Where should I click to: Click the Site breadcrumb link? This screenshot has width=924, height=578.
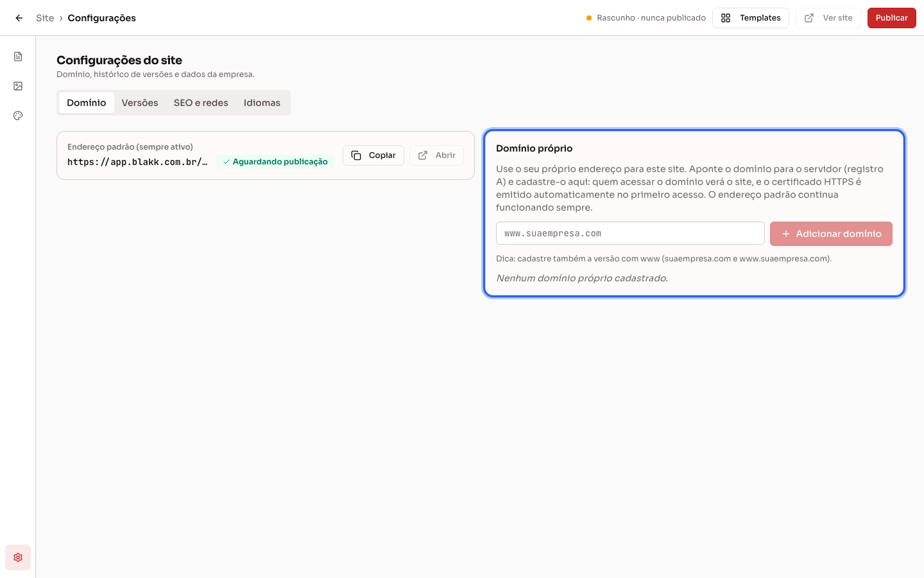point(45,18)
